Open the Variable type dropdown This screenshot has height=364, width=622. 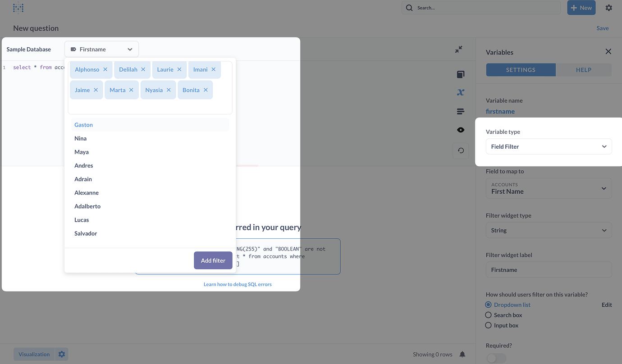click(549, 146)
